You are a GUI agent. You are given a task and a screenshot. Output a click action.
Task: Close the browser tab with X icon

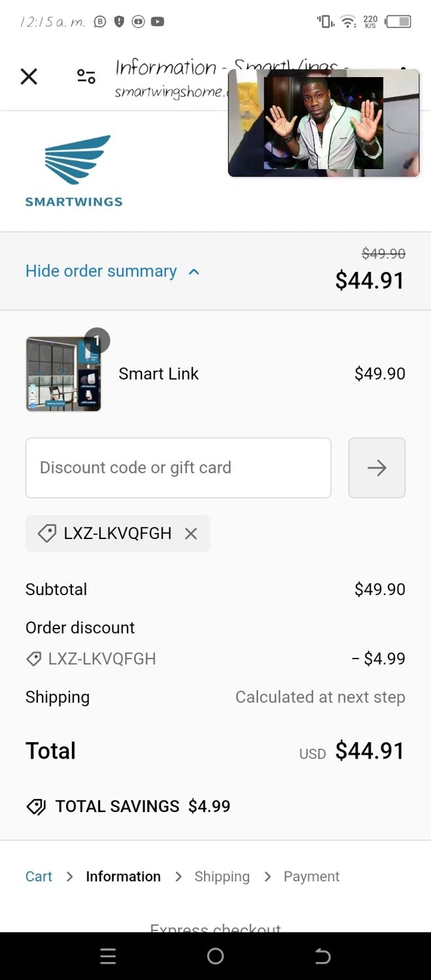pos(29,76)
